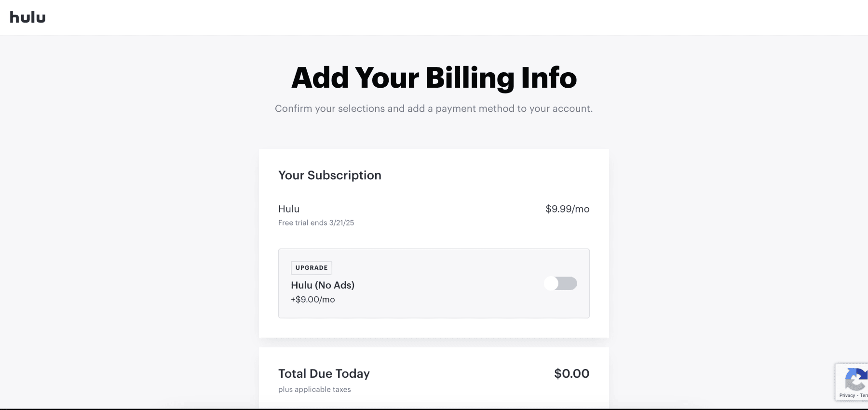Enable the Hulu (No Ads) upgrade toggle
Image resolution: width=868 pixels, height=410 pixels.
pos(561,284)
